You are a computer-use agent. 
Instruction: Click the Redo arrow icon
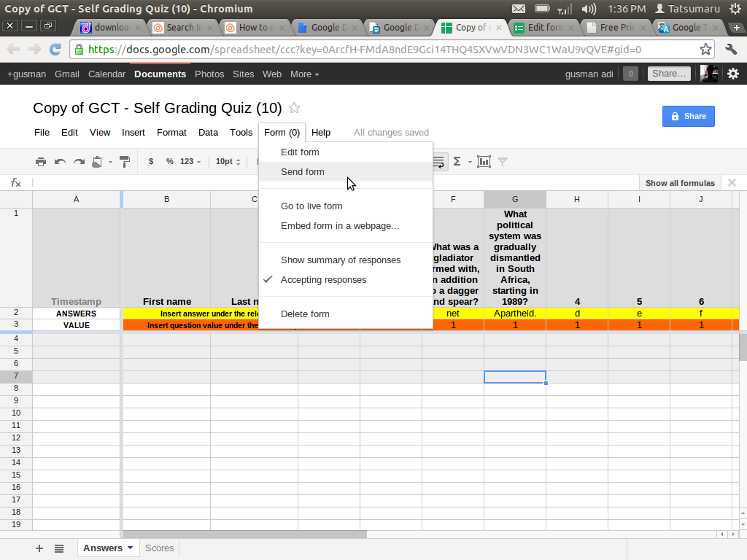[x=79, y=162]
